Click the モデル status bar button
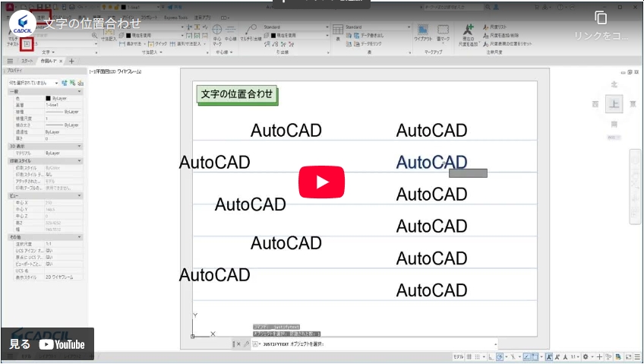Screen dimensions: 644x364 458,357
